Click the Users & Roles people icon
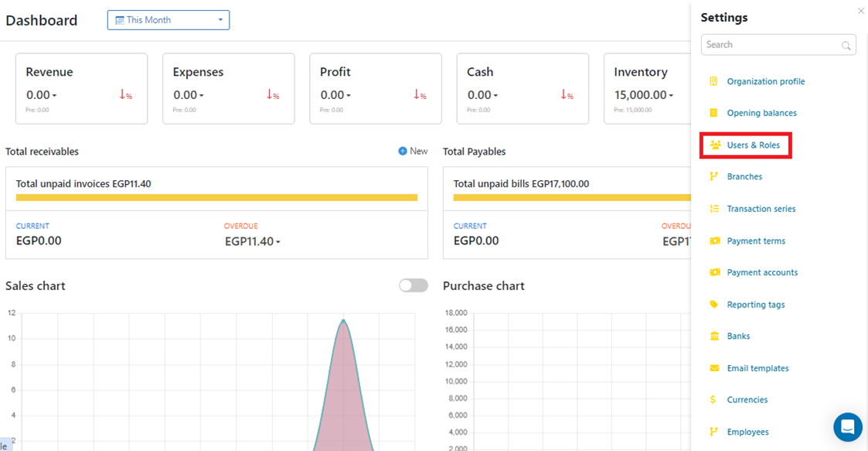Screen dimensions: 868x451 point(715,145)
